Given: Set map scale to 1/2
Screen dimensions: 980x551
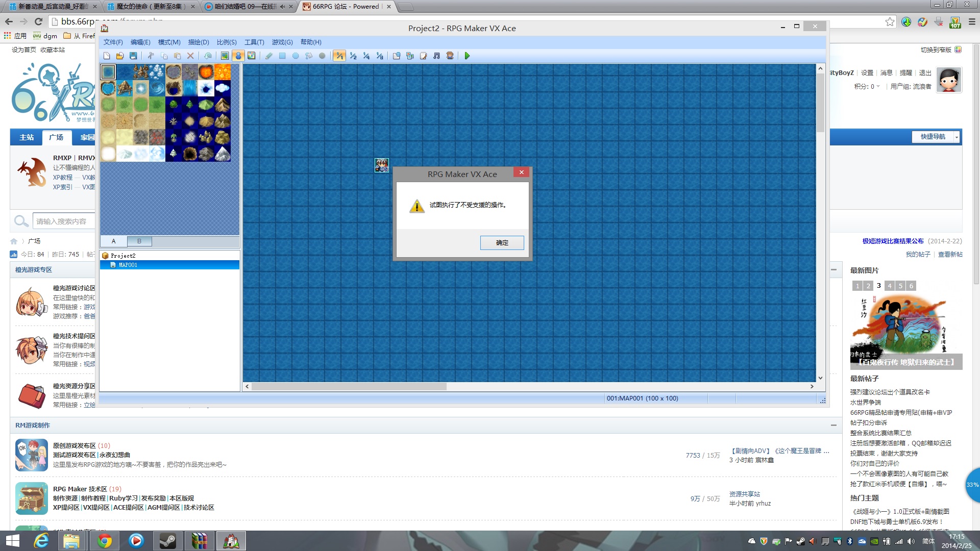Looking at the screenshot, I should coord(353,56).
